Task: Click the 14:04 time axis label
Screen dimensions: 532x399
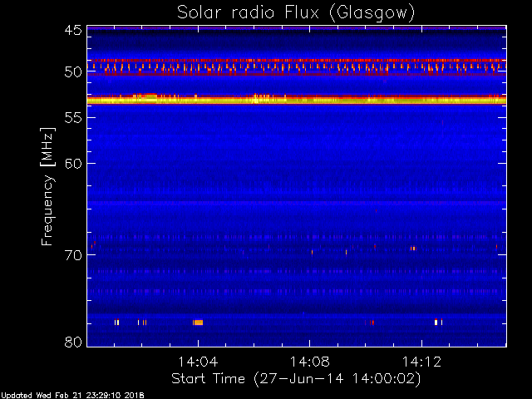Action: point(198,362)
